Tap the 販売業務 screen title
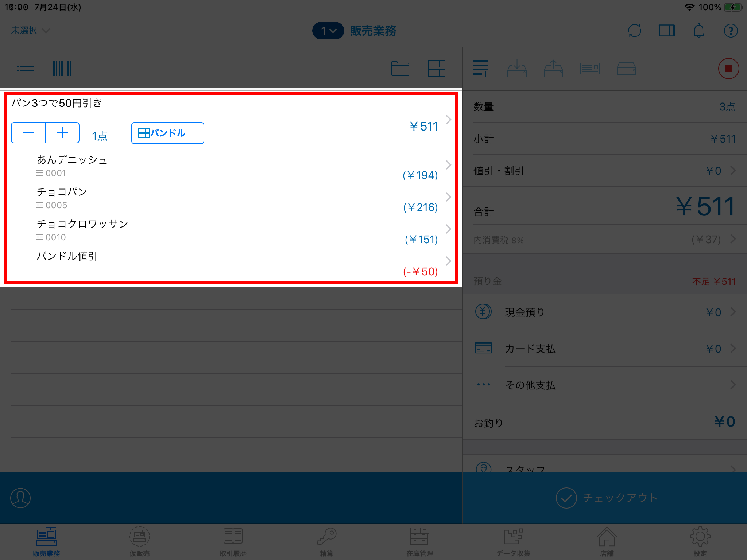 coord(373,31)
